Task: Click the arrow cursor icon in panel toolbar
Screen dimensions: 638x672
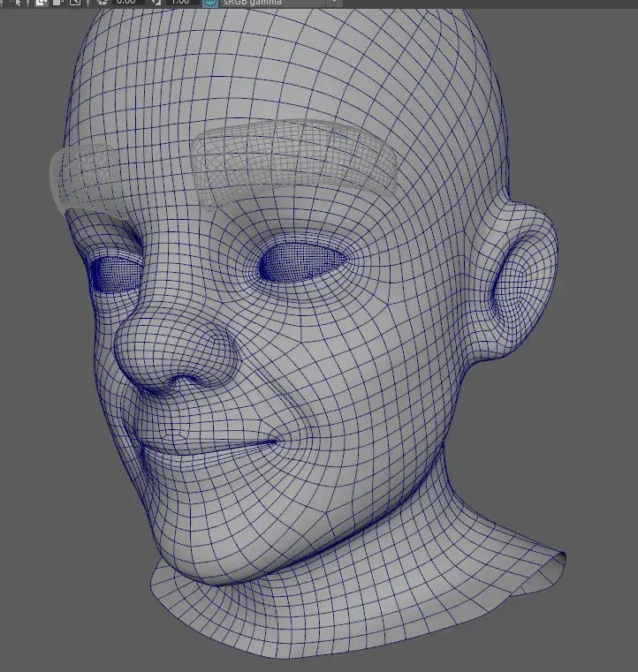Action: point(16,3)
